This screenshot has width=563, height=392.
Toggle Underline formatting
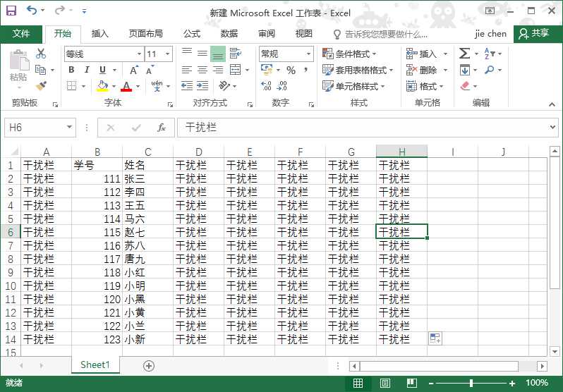click(x=103, y=70)
